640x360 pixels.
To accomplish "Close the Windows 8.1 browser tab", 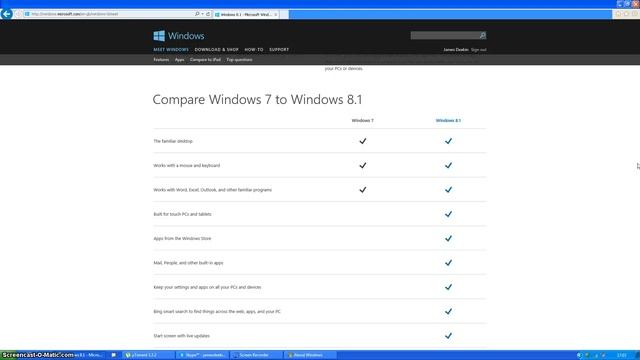I will [276, 14].
